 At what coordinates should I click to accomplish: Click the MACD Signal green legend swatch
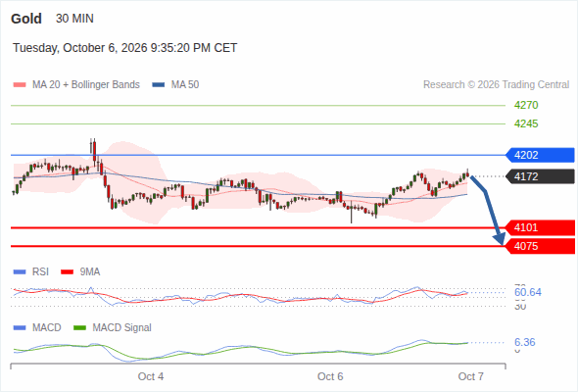point(79,328)
